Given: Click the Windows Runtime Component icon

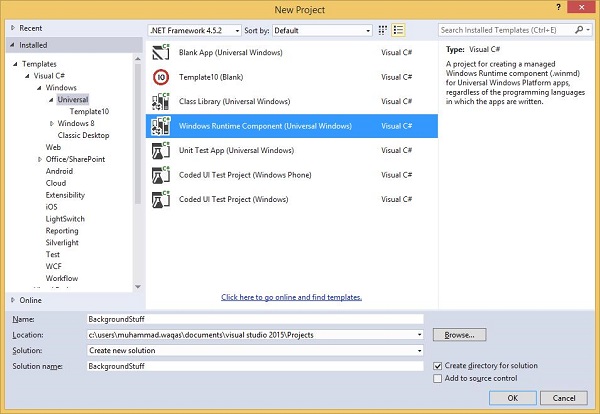Looking at the screenshot, I should pos(161,126).
